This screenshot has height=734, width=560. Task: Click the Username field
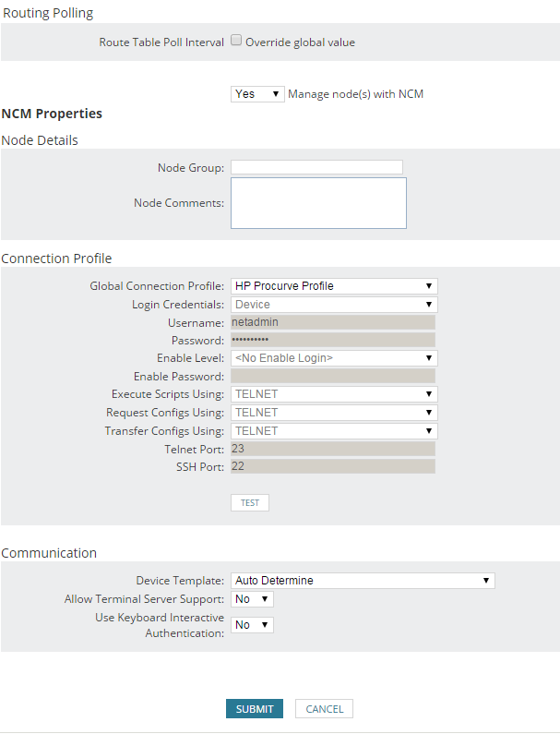coord(333,322)
